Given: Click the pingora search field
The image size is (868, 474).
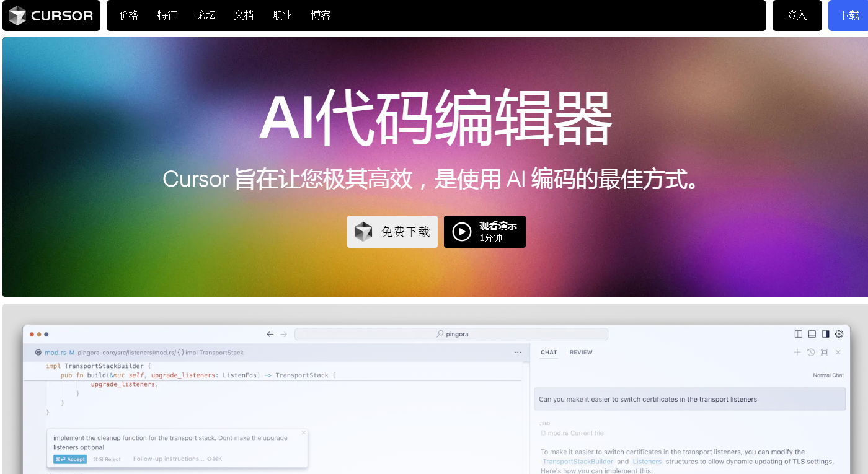Looking at the screenshot, I should click(x=451, y=334).
